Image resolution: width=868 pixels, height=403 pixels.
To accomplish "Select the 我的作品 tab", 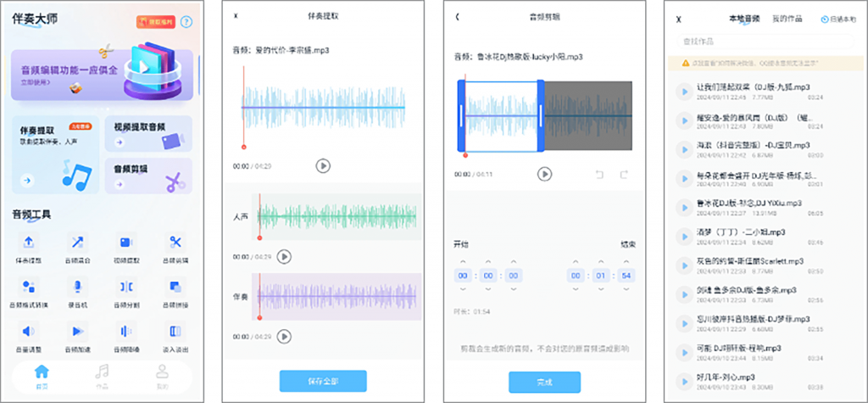I will point(787,19).
